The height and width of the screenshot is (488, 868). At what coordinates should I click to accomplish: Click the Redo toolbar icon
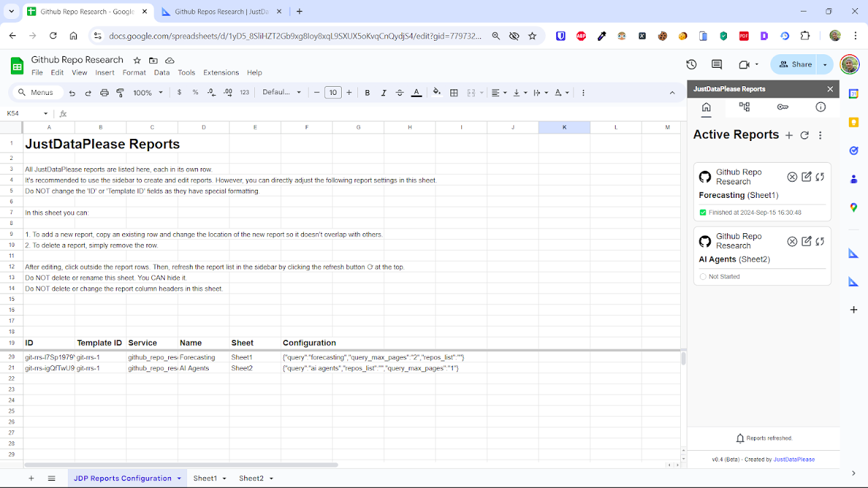(x=87, y=93)
